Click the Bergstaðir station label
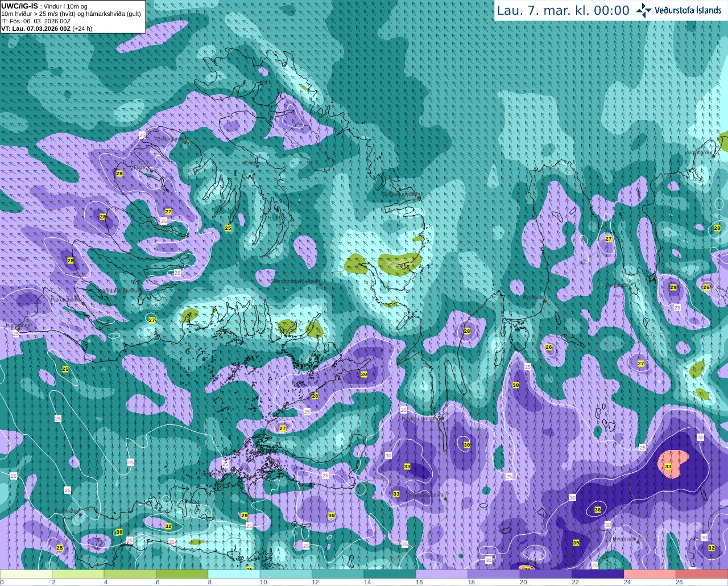The height and width of the screenshot is (586, 728). coord(618,285)
